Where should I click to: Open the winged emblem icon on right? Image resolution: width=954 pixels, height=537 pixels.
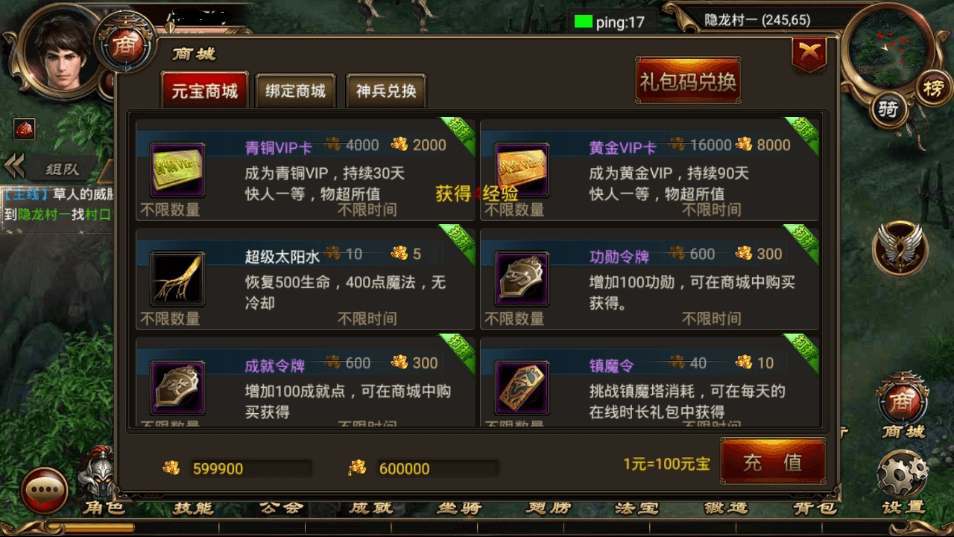(900, 249)
